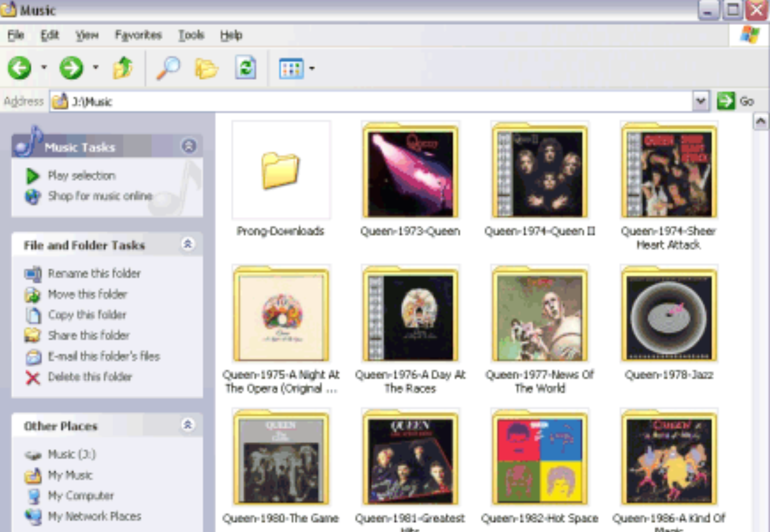This screenshot has height=532, width=770.
Task: Click the Copy this folder icon
Action: tap(33, 315)
